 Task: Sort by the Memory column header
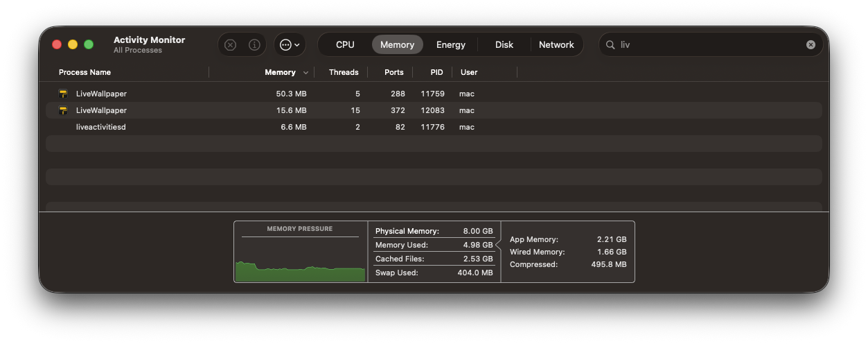click(x=280, y=72)
